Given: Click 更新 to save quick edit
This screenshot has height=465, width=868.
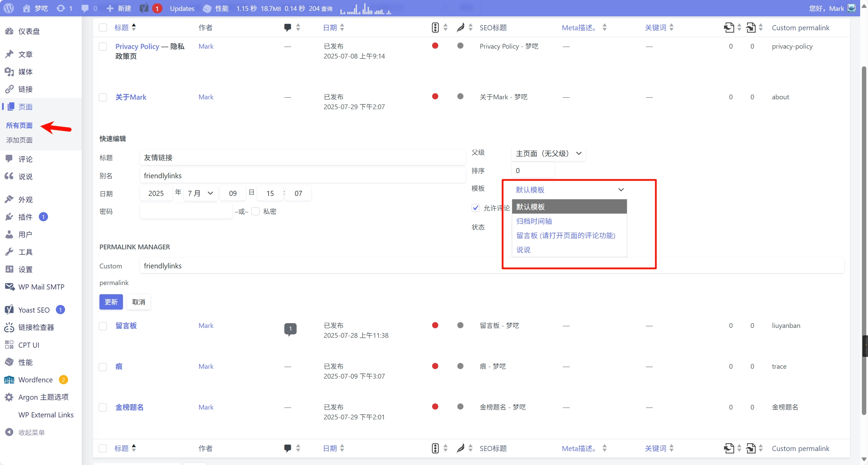Looking at the screenshot, I should tap(111, 302).
